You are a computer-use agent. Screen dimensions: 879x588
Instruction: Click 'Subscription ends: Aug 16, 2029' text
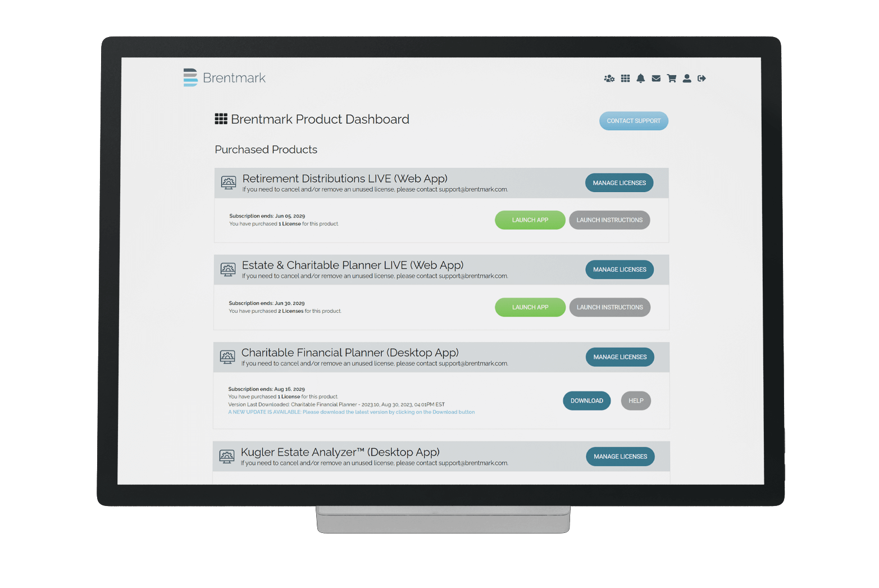tap(267, 389)
